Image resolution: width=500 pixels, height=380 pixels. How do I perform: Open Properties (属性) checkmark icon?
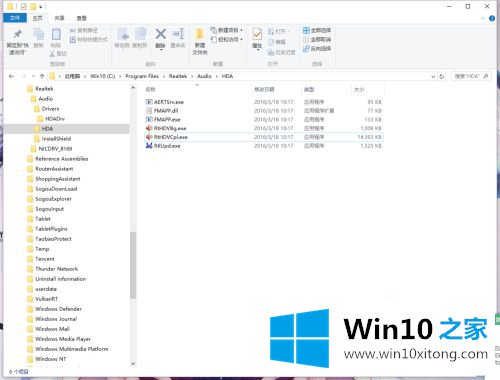click(257, 35)
